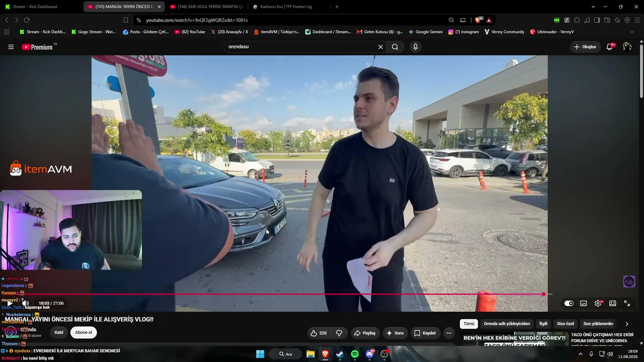The image size is (644, 362).
Task: Open the YouTube account avatar menu
Action: click(627, 47)
